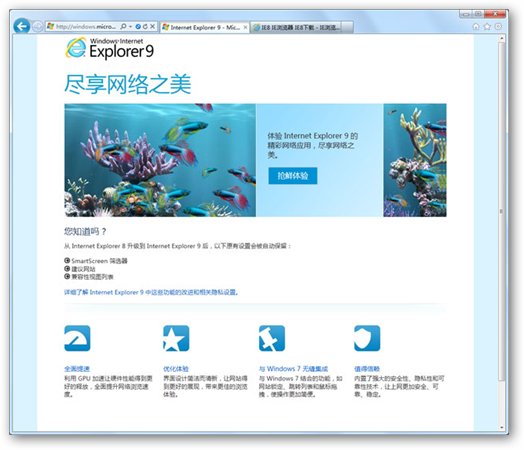The image size is (524, 450).
Task: Minimize the browser window
Action: (x=466, y=14)
